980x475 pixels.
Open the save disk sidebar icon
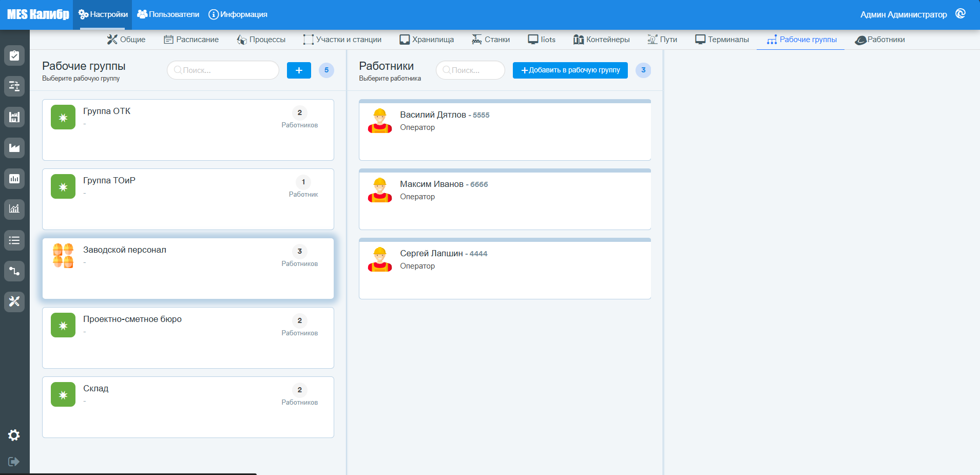(14, 117)
